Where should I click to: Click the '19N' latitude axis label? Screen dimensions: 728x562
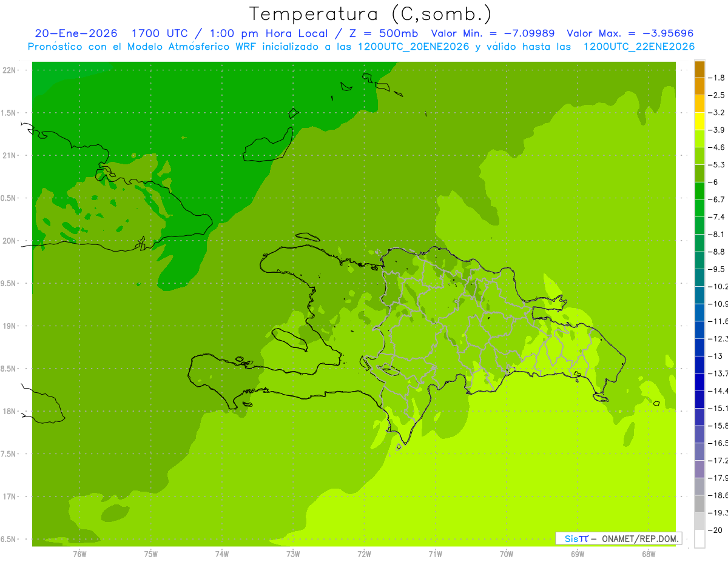[10, 326]
